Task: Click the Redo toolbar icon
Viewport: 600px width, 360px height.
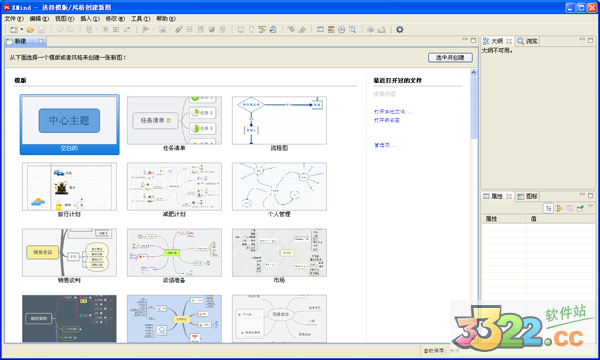Action: click(x=70, y=29)
